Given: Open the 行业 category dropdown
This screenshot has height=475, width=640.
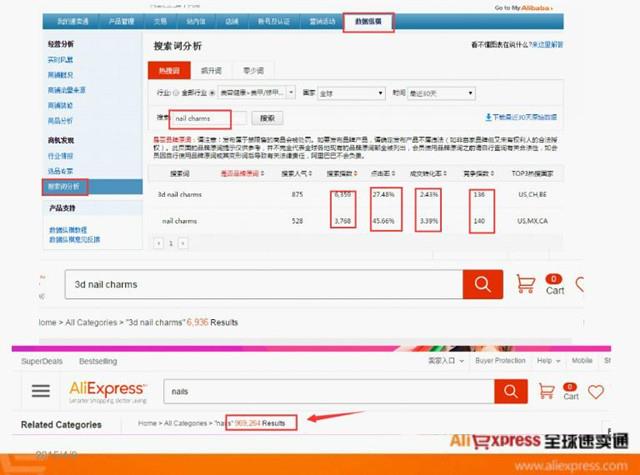Looking at the screenshot, I should click(256, 93).
